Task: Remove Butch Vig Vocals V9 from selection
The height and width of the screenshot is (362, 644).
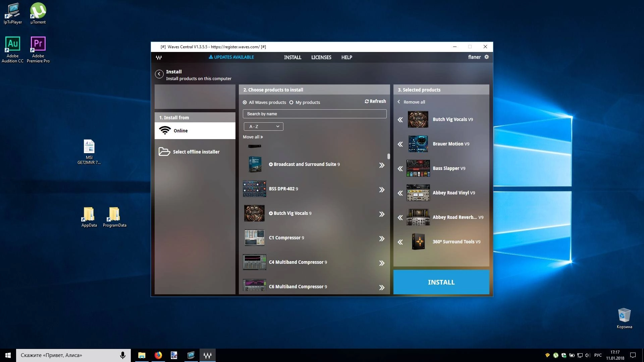Action: pos(400,120)
